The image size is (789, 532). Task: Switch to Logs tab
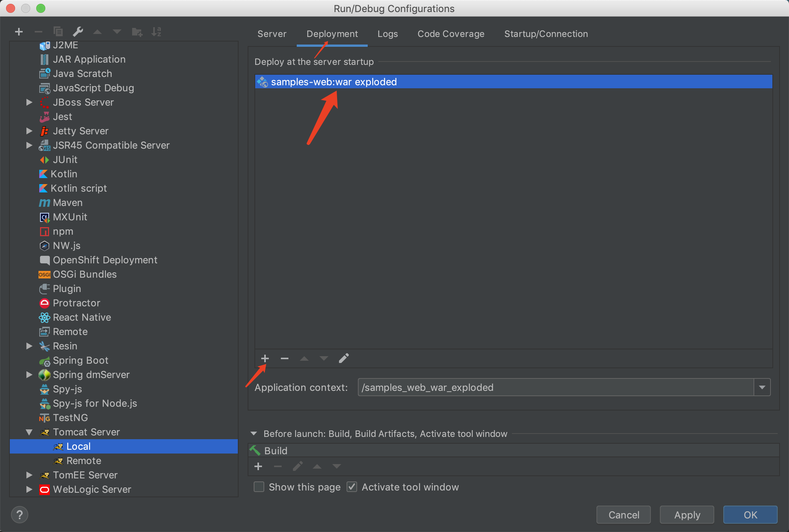tap(388, 34)
